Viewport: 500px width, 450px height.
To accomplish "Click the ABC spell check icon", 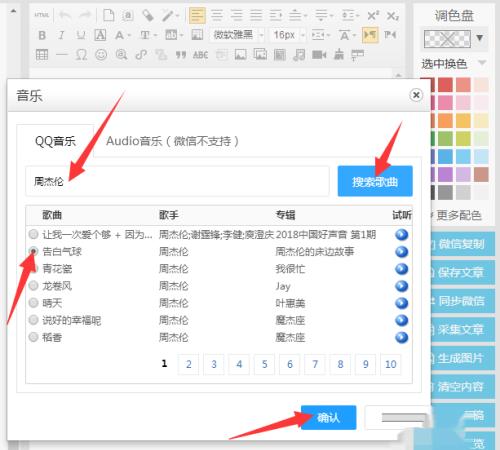I will click(x=200, y=55).
